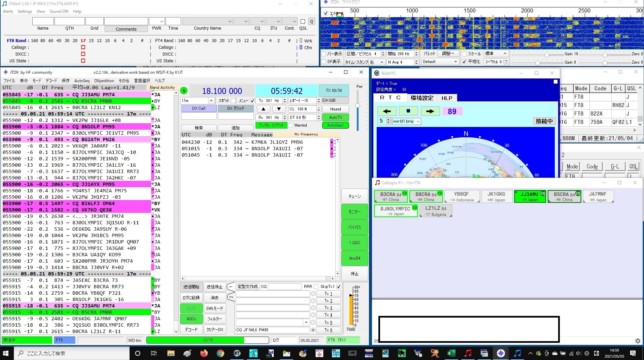The height and width of the screenshot is (360, 644).
Task: Select the JJ3AMU callsign tile
Action: pos(530,196)
